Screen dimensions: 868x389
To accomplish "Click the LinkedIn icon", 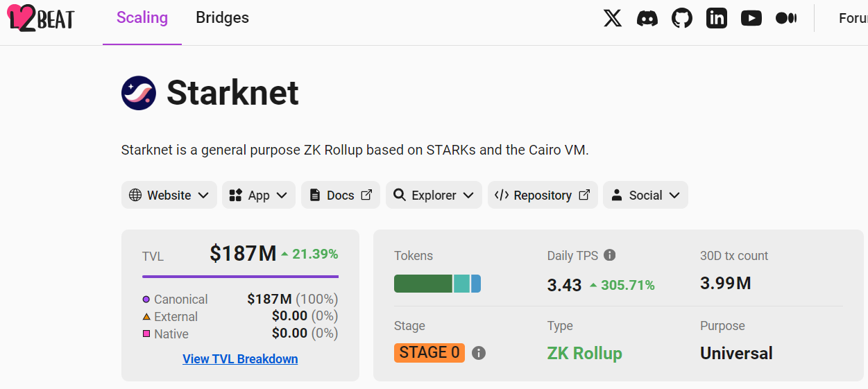I will click(717, 18).
